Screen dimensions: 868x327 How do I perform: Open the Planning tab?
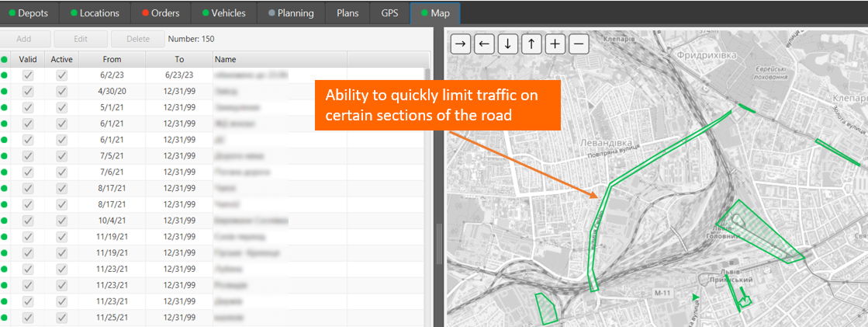tap(291, 13)
